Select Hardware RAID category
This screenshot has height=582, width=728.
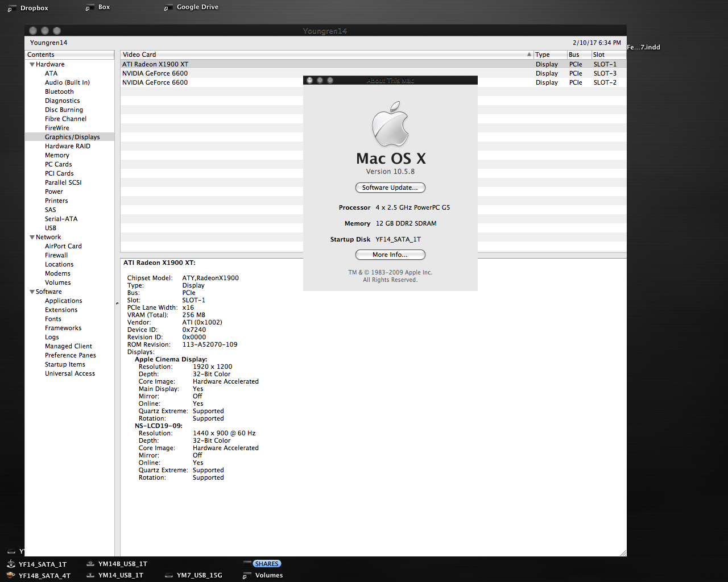(x=68, y=146)
